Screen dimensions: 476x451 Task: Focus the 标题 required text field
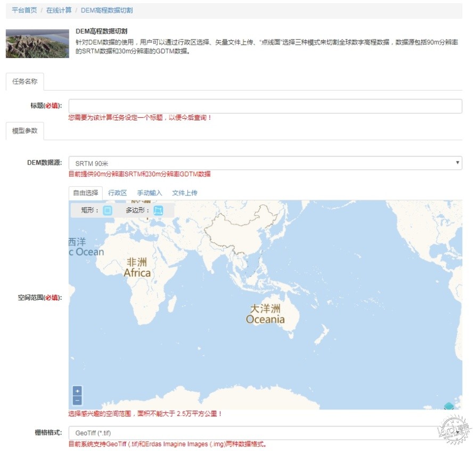[x=265, y=106]
